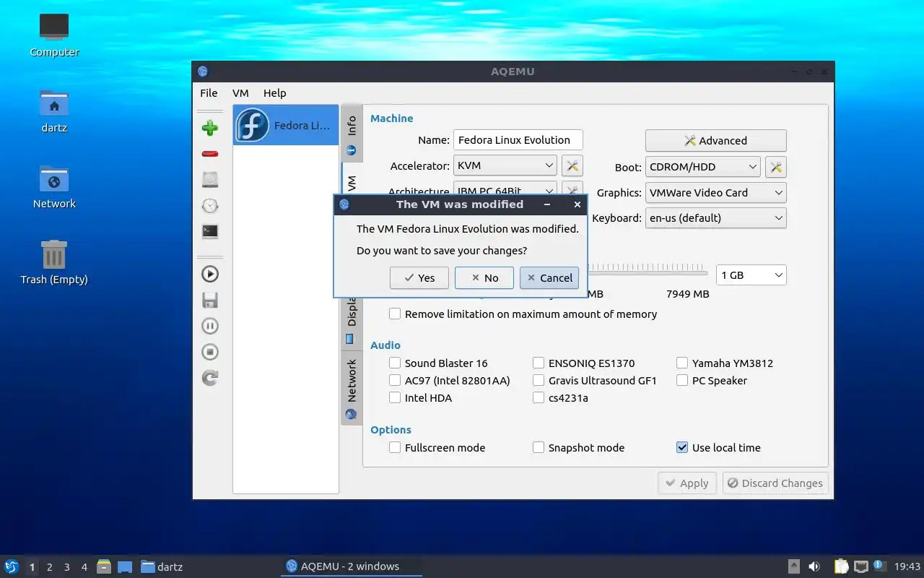924x578 pixels.
Task: Click Yes to save changes
Action: point(419,277)
